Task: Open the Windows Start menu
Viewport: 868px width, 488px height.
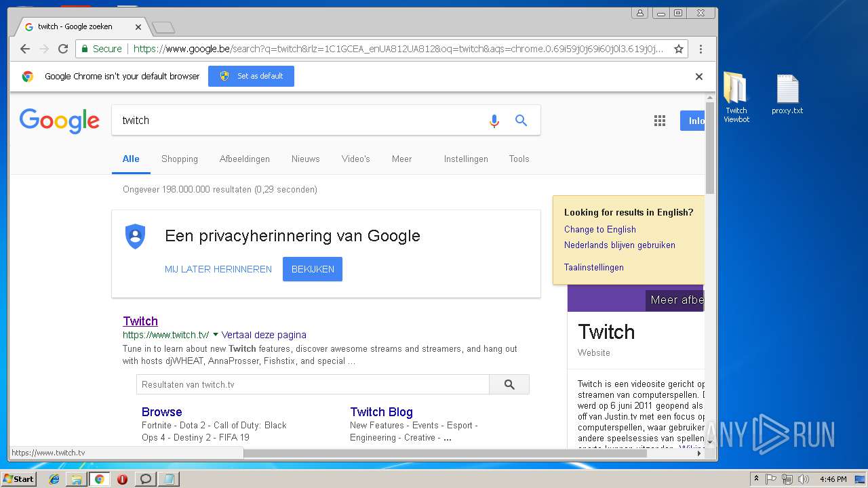Action: pyautogui.click(x=18, y=479)
